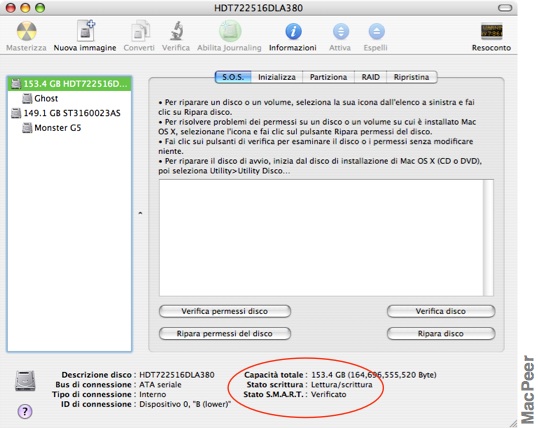The image size is (538, 428).
Task: Click the toolbar toggle pill in the title bar
Action: (505, 8)
